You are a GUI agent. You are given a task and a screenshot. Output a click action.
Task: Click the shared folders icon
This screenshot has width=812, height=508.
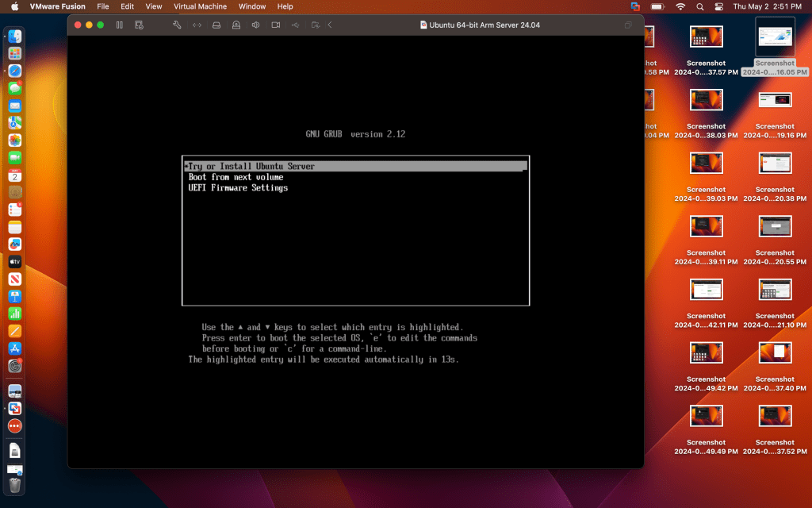(x=316, y=25)
